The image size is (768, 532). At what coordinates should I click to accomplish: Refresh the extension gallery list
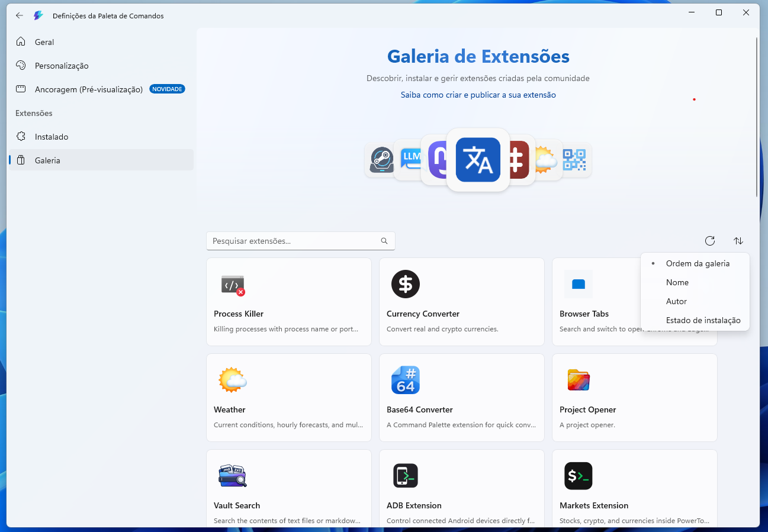pyautogui.click(x=710, y=241)
